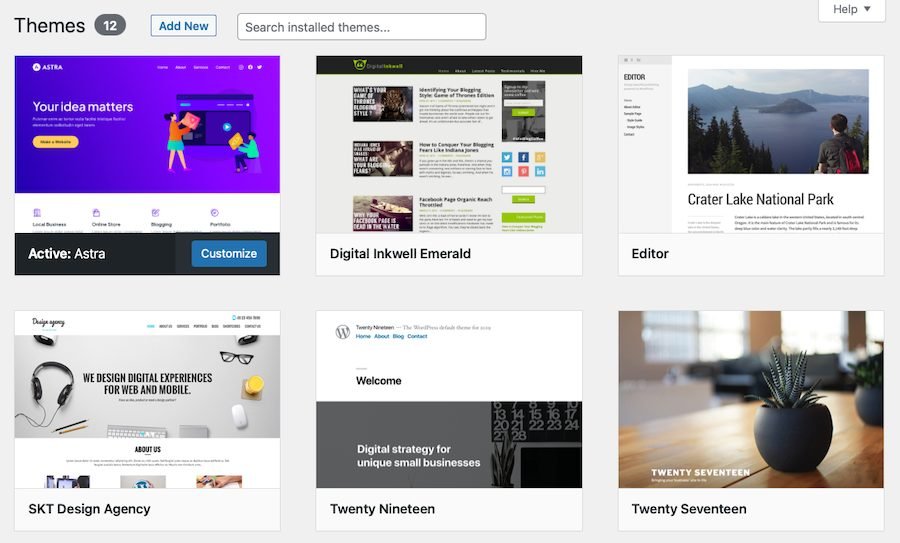Click the Add New theme button
The width and height of the screenshot is (900, 543).
coord(184,26)
